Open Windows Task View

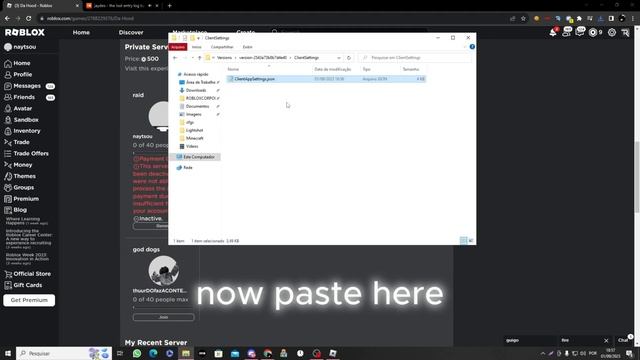[x=120, y=353]
